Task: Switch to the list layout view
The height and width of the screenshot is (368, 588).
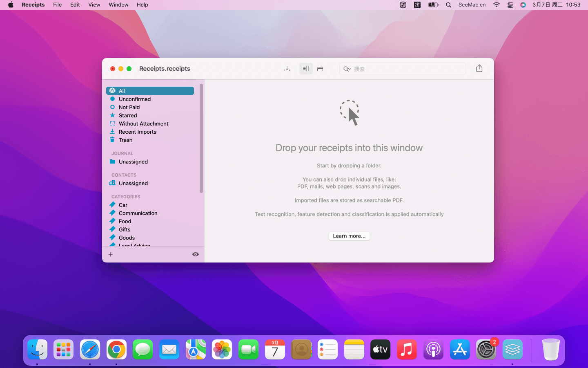Action: 320,69
